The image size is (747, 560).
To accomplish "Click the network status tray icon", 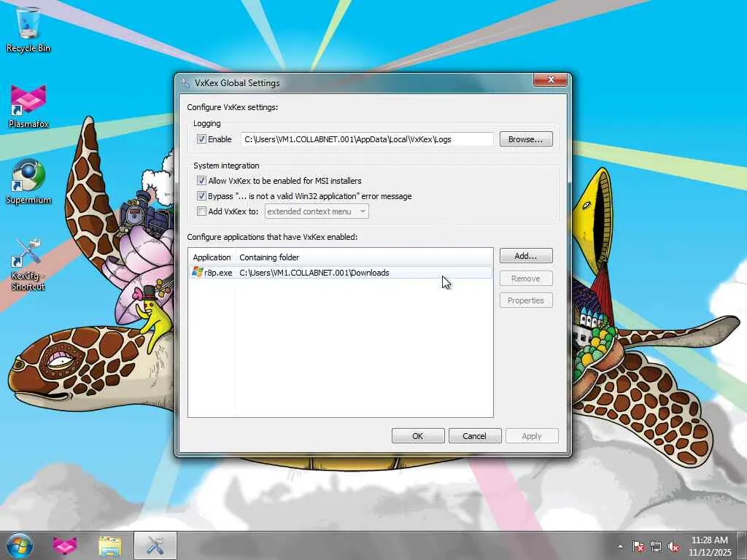I will [x=656, y=546].
